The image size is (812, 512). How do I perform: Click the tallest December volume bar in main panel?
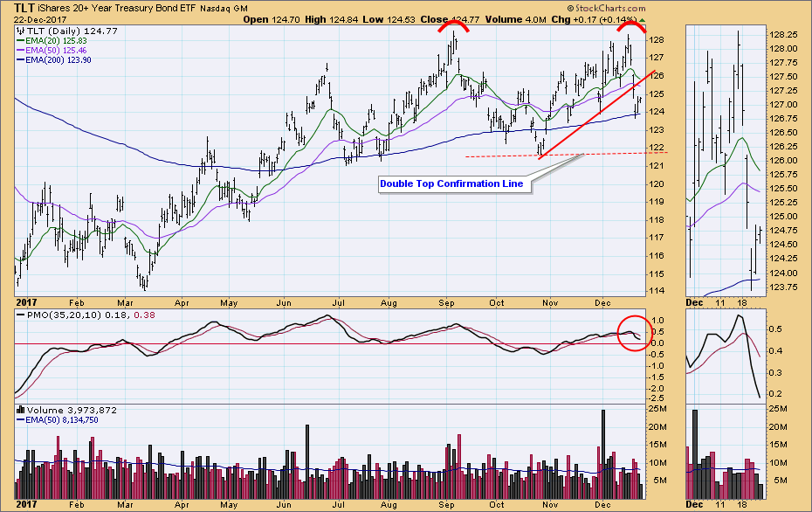coord(602,454)
